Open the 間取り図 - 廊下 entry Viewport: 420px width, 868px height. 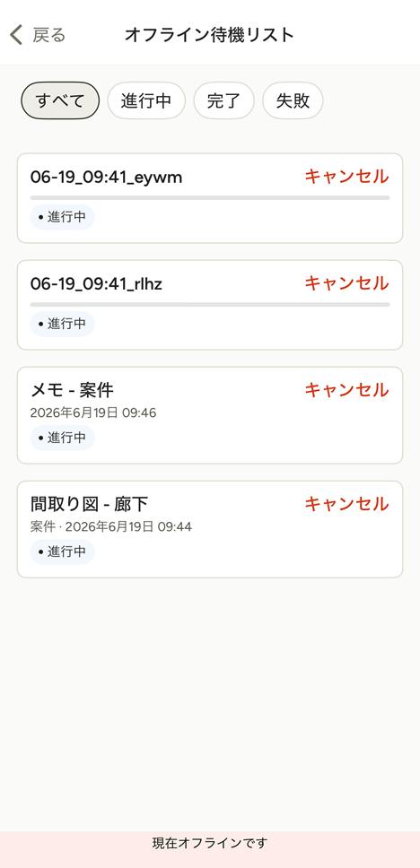[89, 504]
